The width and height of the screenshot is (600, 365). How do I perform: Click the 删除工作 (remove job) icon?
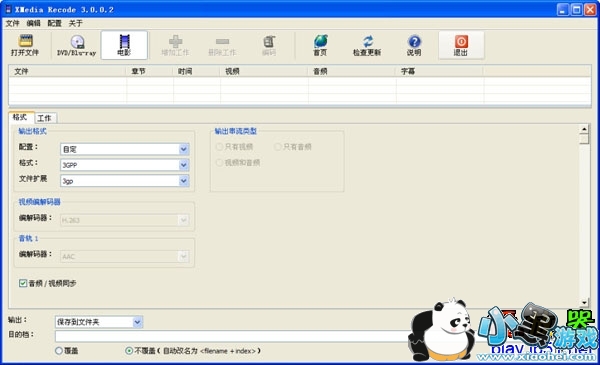pyautogui.click(x=222, y=46)
